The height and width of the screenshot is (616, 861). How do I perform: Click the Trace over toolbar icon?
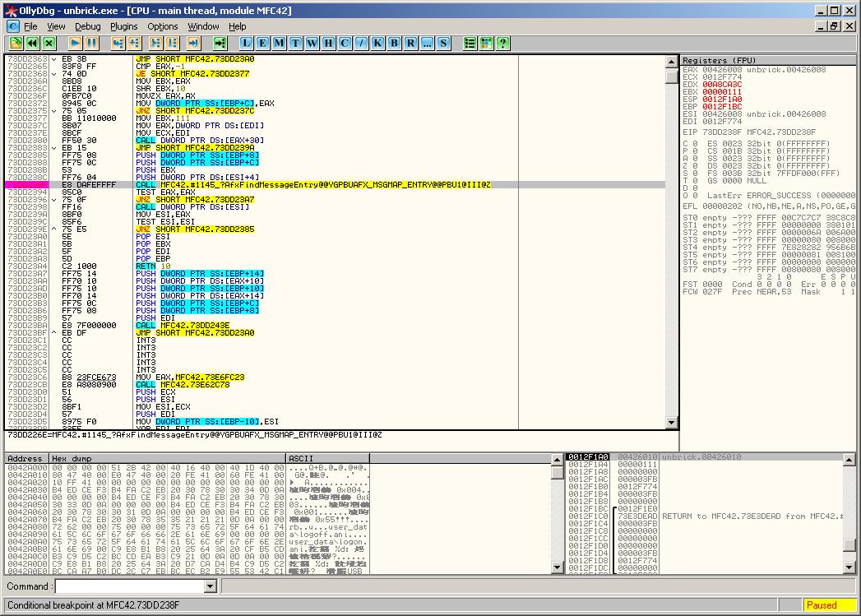pos(173,43)
